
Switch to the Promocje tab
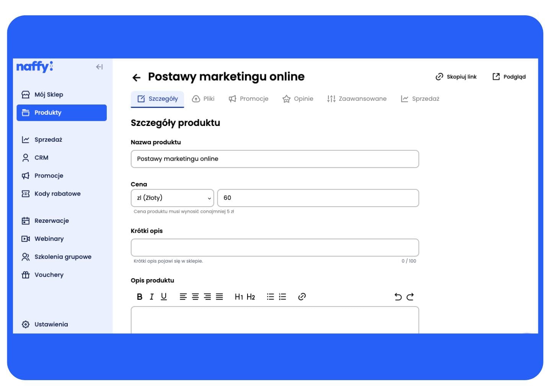click(248, 99)
